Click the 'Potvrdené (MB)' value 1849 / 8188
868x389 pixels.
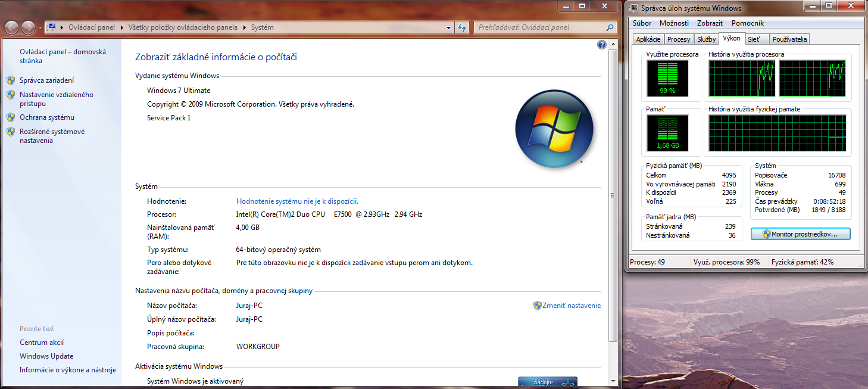pyautogui.click(x=829, y=210)
